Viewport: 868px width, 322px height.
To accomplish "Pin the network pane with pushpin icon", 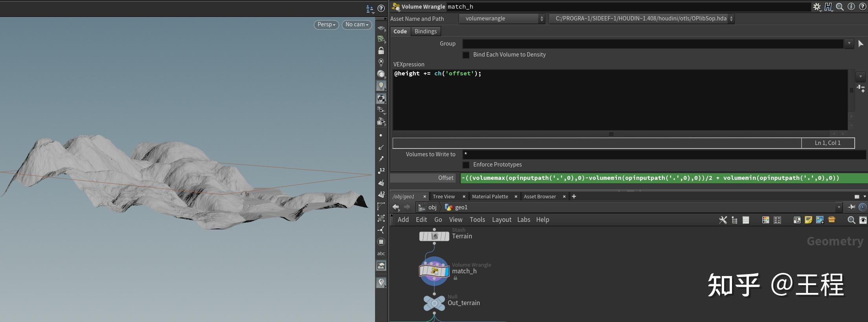I will click(851, 207).
